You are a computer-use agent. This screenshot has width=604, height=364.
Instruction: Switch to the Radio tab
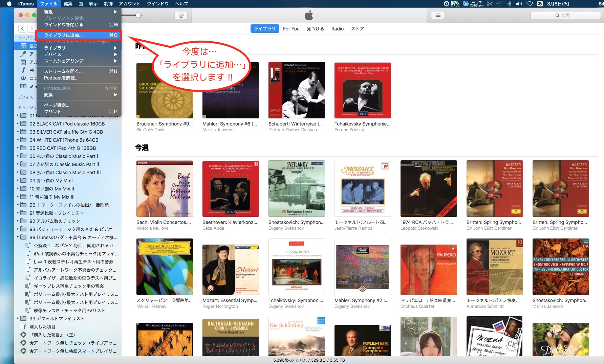pos(338,29)
